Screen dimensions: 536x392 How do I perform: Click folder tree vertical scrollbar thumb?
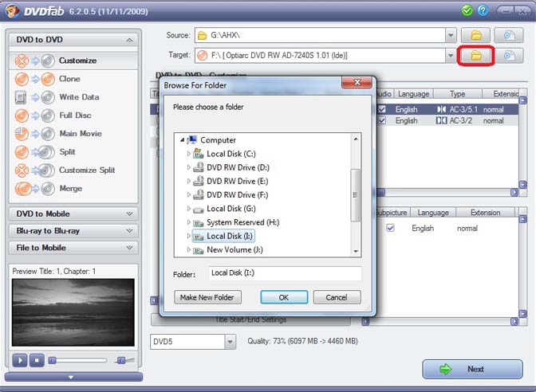pos(356,195)
